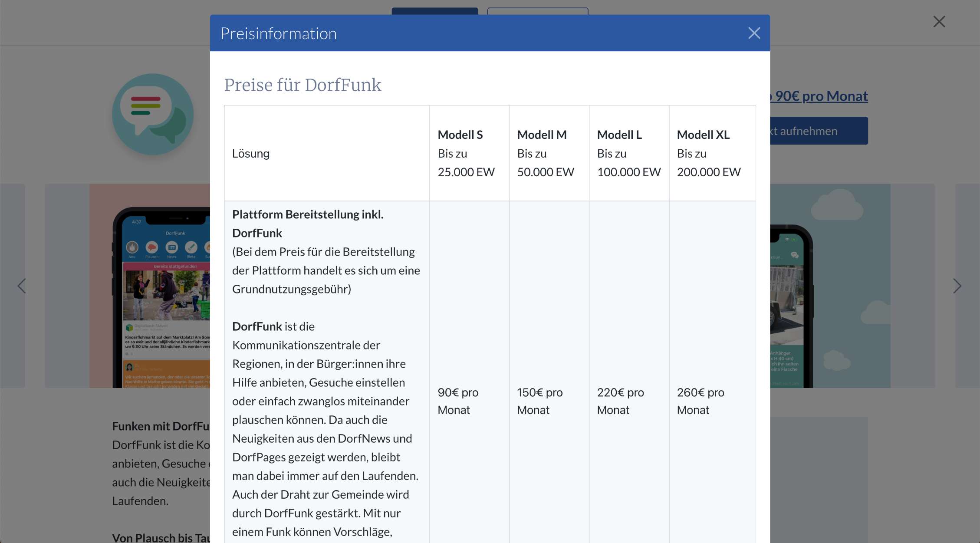980x543 pixels.
Task: Click the 'Preise für DorfFunk' heading
Action: (303, 85)
